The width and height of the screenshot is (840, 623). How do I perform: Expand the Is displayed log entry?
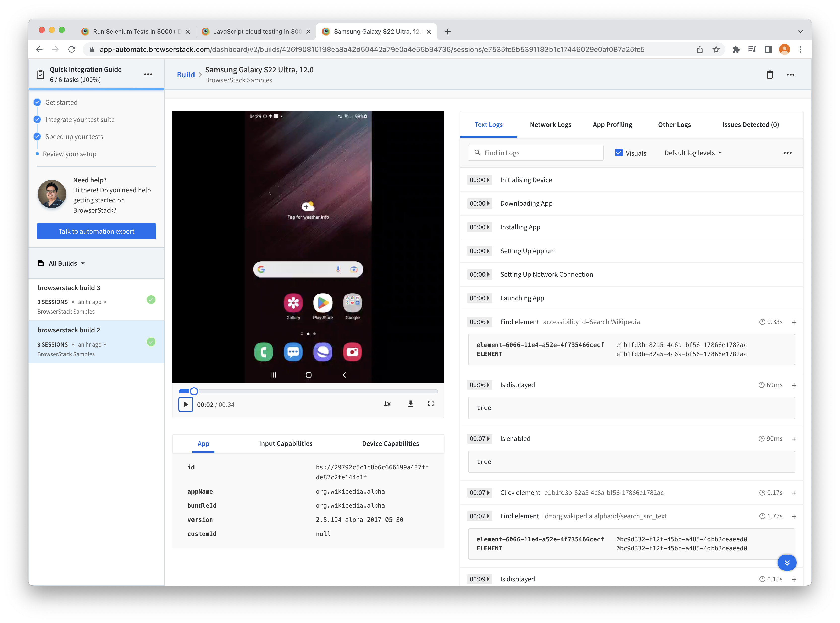794,385
